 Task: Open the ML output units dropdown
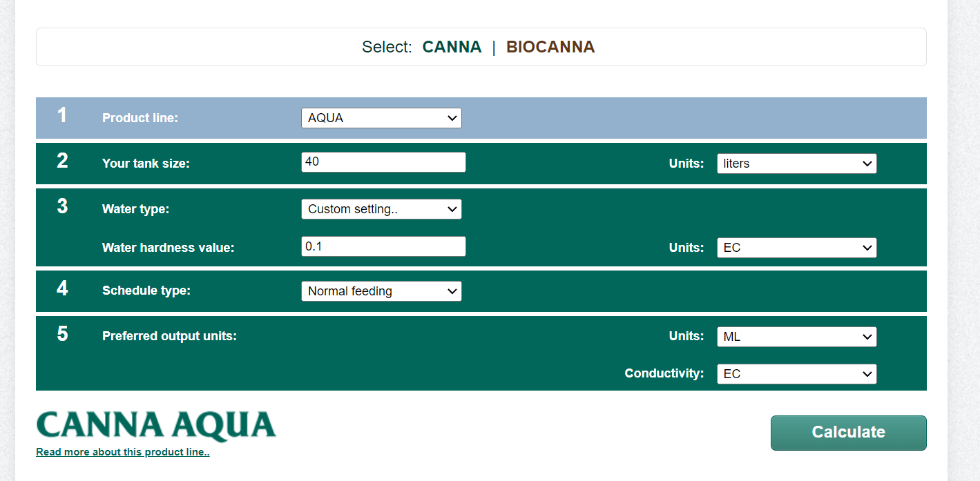[x=797, y=337]
